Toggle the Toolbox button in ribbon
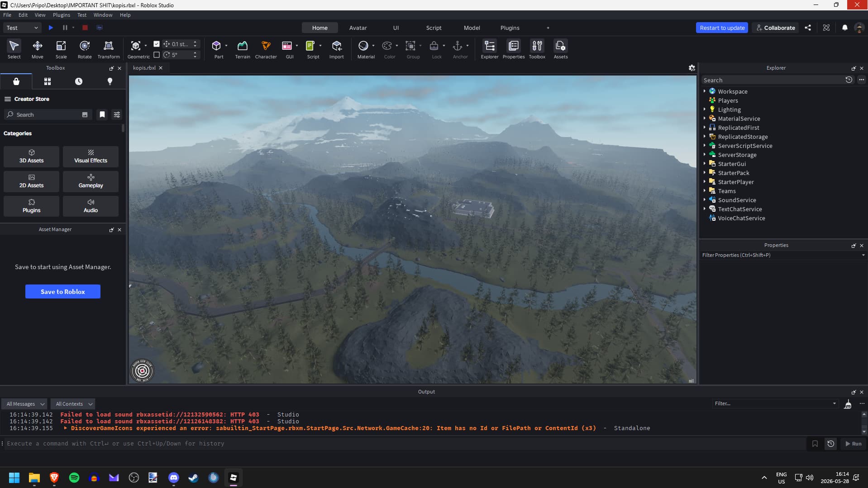Screen dimensions: 868x488 coord(537,49)
